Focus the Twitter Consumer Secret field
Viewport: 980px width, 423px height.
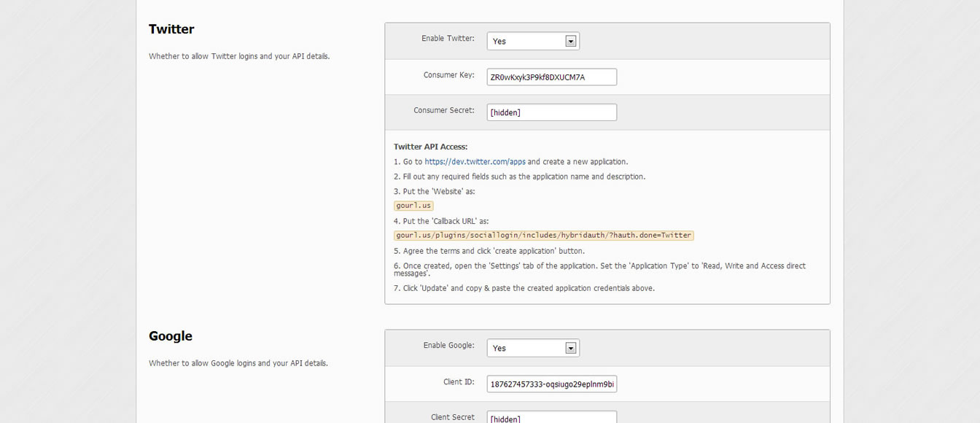[x=551, y=112]
